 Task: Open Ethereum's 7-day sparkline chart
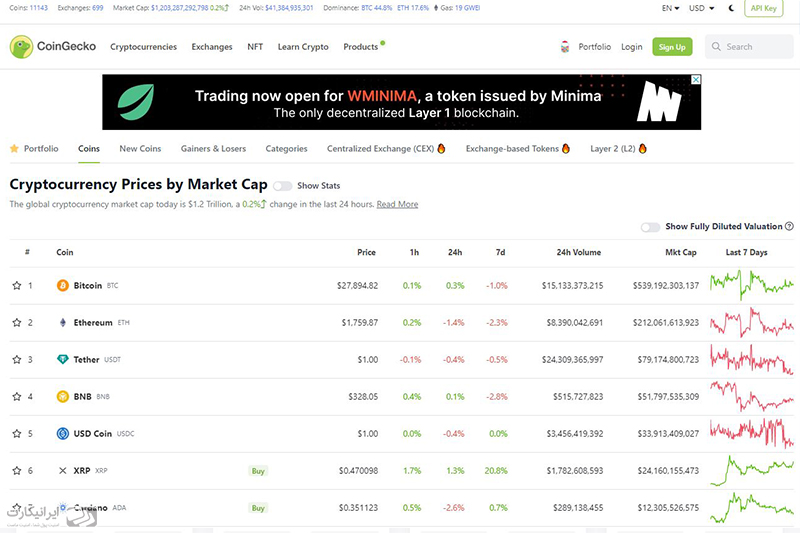point(752,322)
